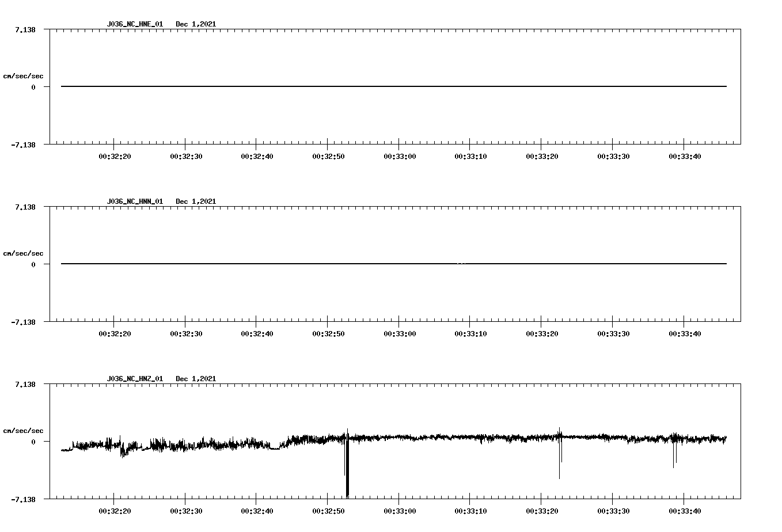Click the cm/sec/sec unit label of HNN plot
The height and width of the screenshot is (532, 782).
[23, 253]
